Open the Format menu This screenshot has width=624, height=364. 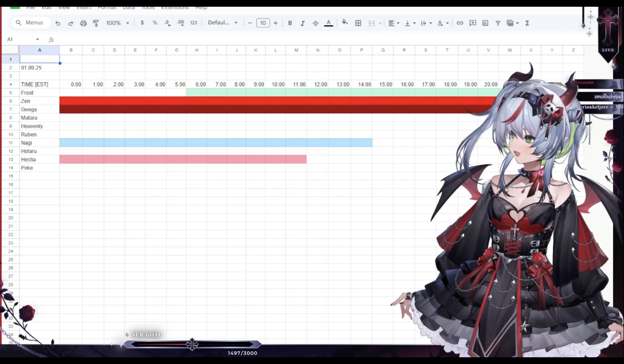click(x=107, y=8)
